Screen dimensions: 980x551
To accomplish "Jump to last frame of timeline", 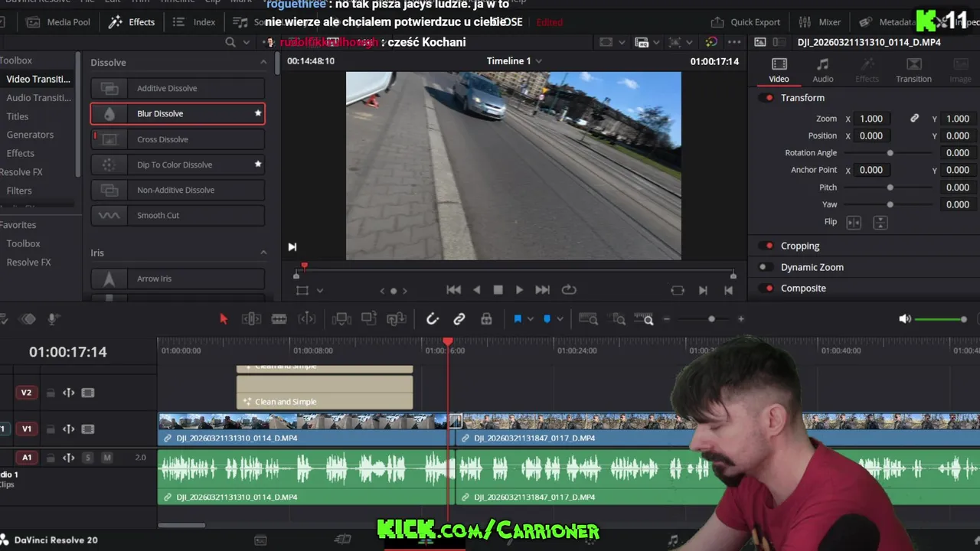I will coord(542,290).
